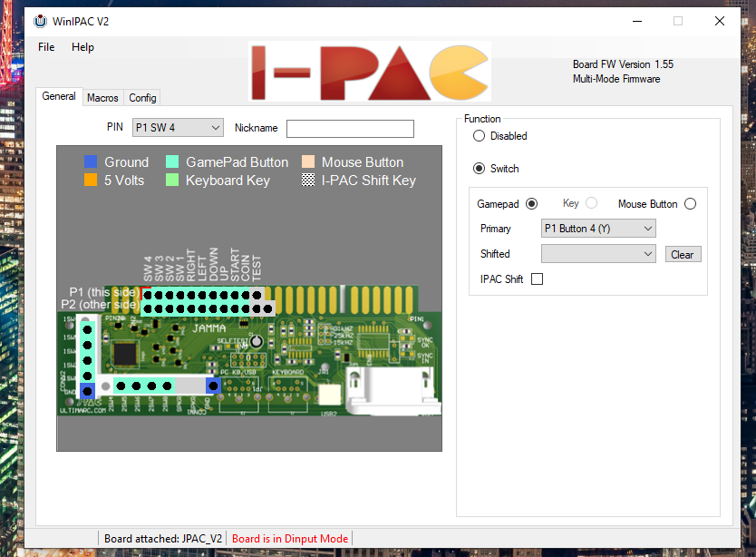Open the File menu
Screen dimensions: 756x557
(x=46, y=47)
